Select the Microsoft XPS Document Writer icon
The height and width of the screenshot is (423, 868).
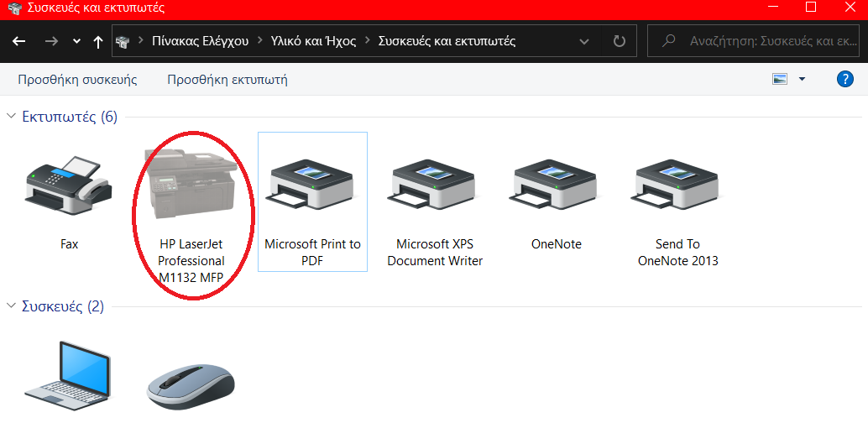(x=434, y=186)
